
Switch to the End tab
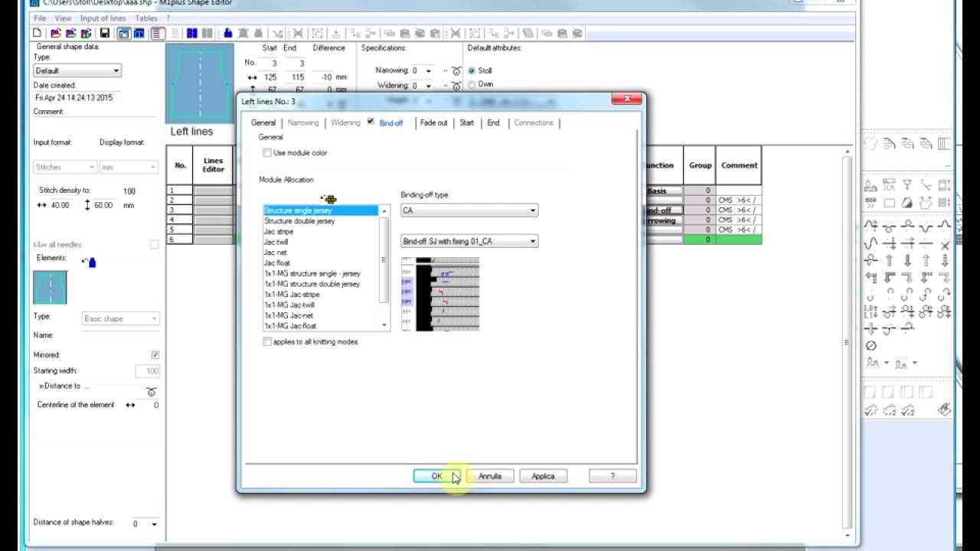tap(493, 122)
